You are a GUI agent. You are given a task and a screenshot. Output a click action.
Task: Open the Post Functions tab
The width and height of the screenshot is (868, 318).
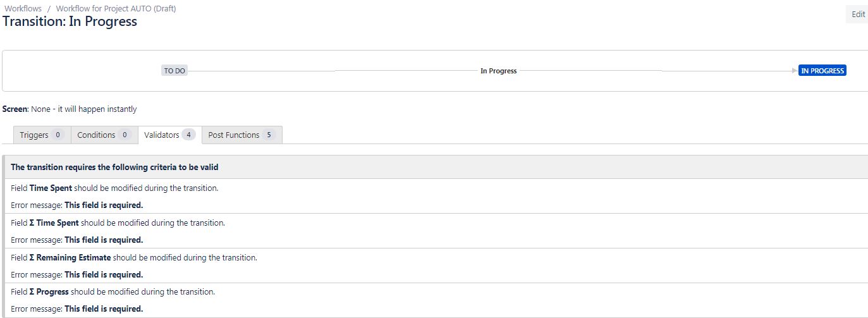pos(241,135)
